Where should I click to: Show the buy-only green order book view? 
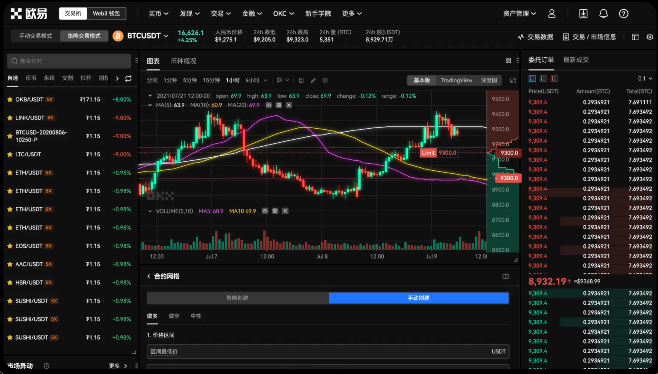(543, 78)
